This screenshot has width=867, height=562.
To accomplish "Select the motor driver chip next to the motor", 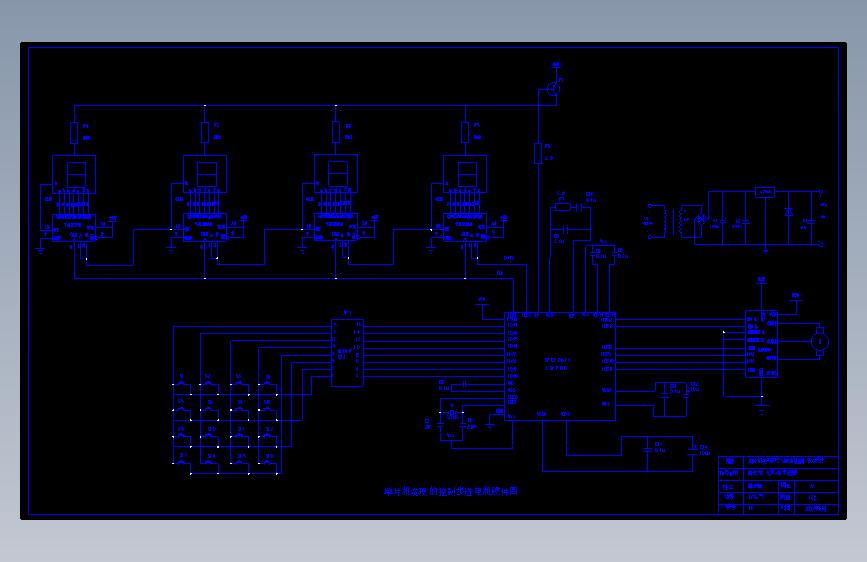I will 761,344.
